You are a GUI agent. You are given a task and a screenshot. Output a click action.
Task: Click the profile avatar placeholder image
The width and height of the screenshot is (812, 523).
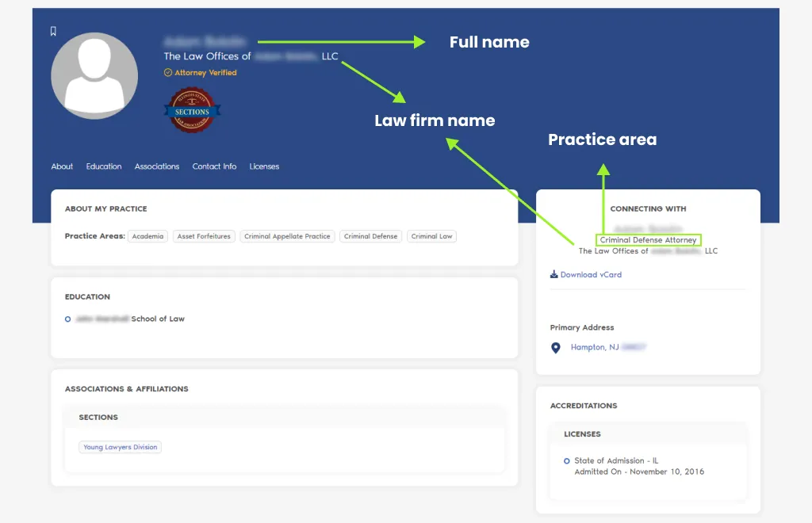click(x=94, y=75)
